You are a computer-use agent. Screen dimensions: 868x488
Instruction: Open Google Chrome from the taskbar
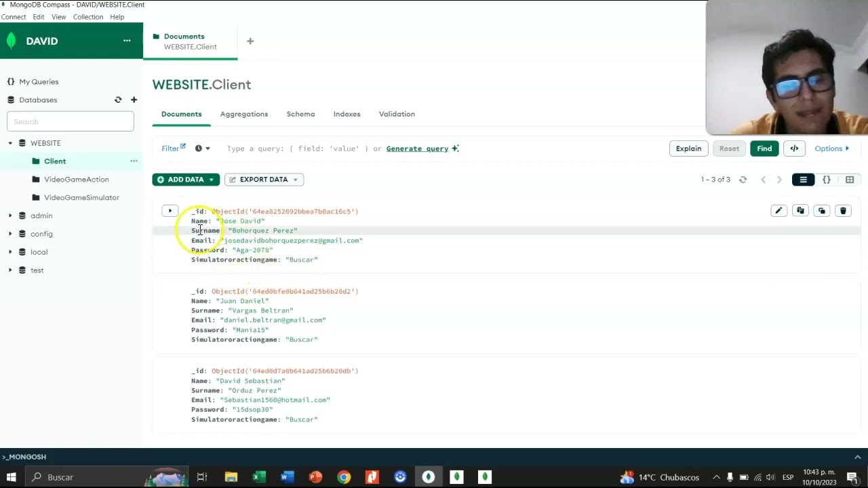[344, 477]
